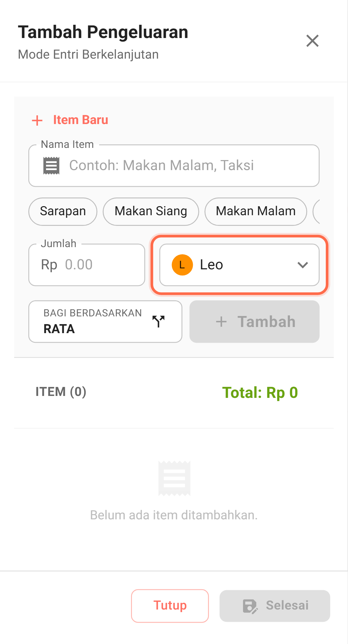Close the Tambah Pengeluaran dialog with X
This screenshot has width=348, height=644.
pos(312,41)
